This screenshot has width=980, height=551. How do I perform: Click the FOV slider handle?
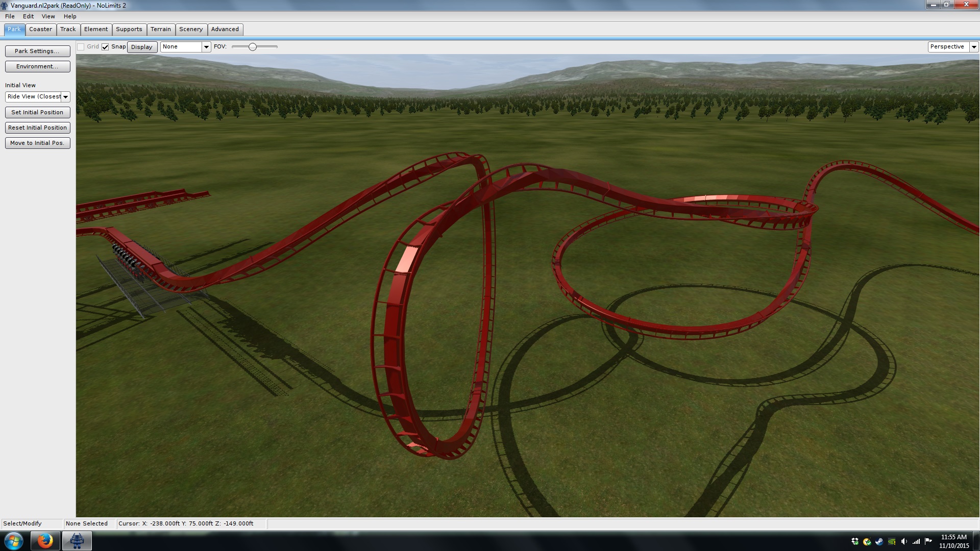click(x=252, y=47)
